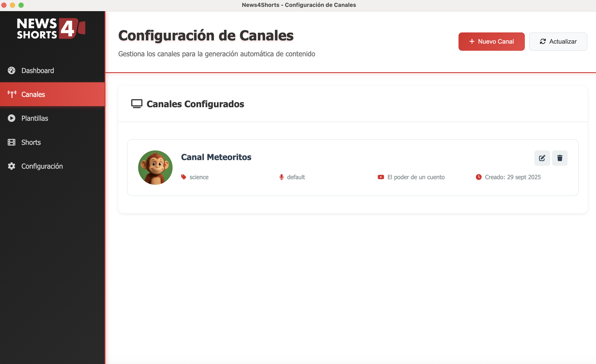
Task: Click the Canales broadcast tower icon
Action: [12, 94]
